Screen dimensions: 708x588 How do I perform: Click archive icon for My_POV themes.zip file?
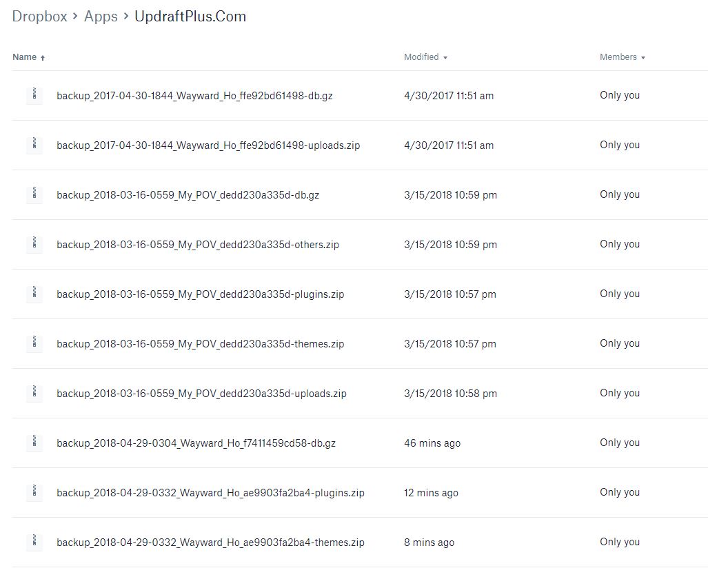point(34,344)
